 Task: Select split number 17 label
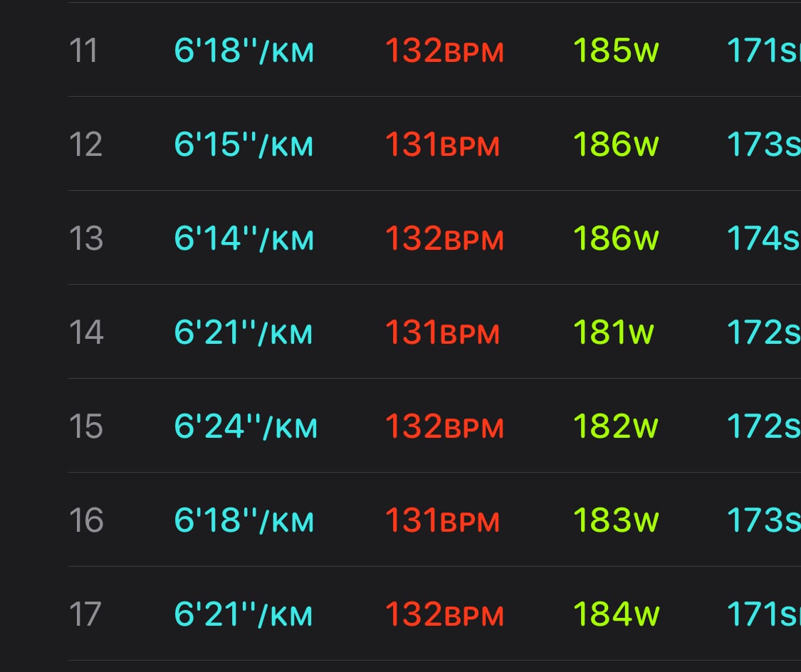(x=85, y=614)
